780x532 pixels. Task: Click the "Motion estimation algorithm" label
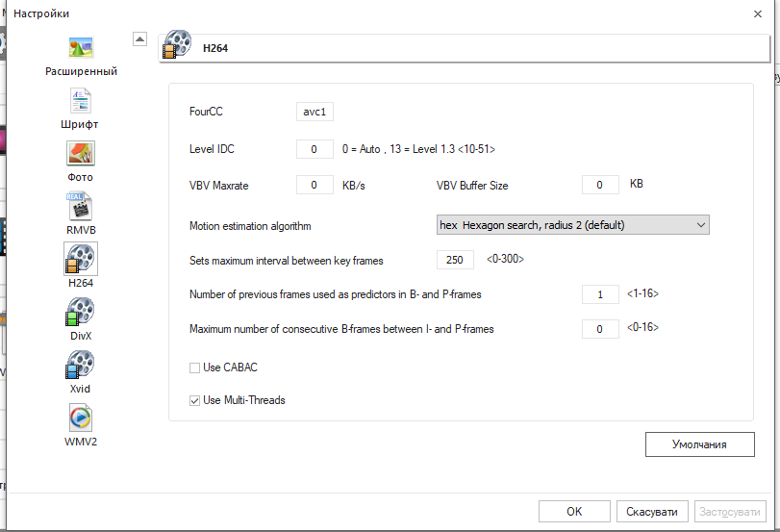click(x=250, y=226)
